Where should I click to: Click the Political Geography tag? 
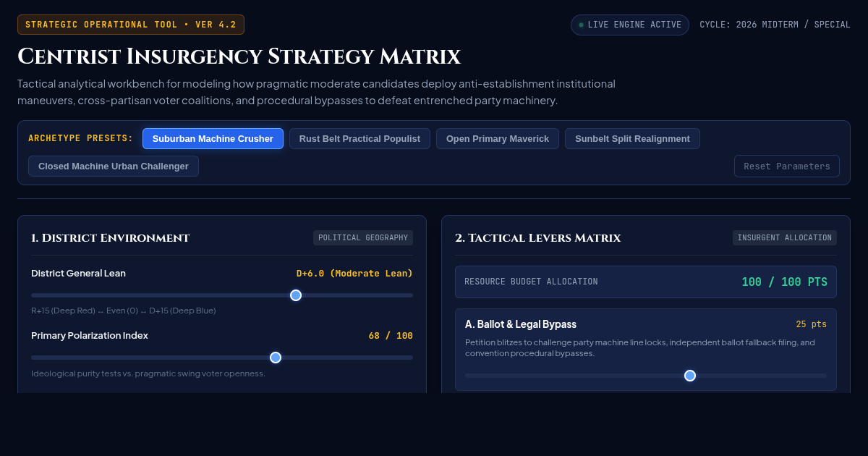click(363, 237)
